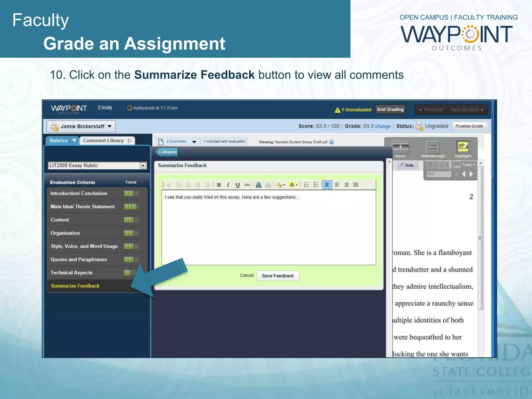
Task: Clear the find box with X
Action: (x=456, y=174)
